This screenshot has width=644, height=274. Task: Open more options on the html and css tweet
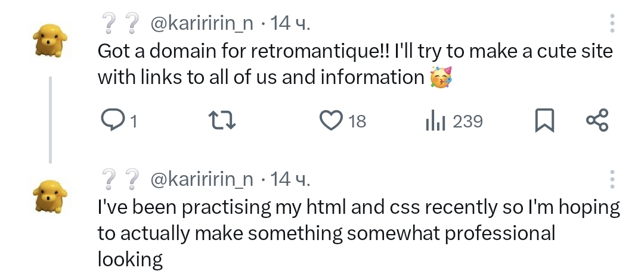coord(612,179)
